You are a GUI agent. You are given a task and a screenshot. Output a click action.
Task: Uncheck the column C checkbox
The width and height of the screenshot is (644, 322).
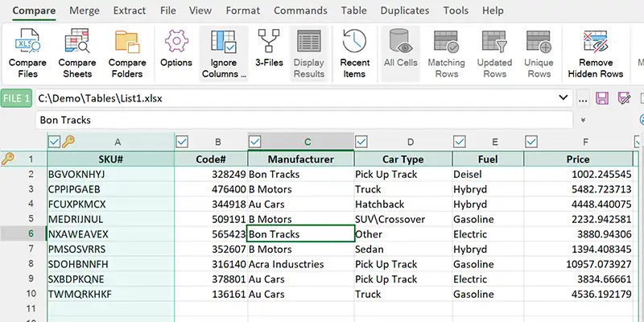255,142
